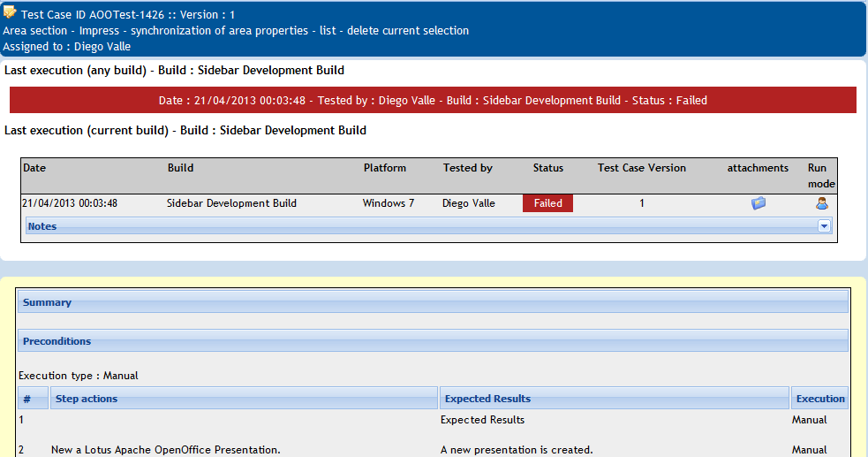The width and height of the screenshot is (868, 457).
Task: Click the Expected Results column header
Action: tap(615, 399)
